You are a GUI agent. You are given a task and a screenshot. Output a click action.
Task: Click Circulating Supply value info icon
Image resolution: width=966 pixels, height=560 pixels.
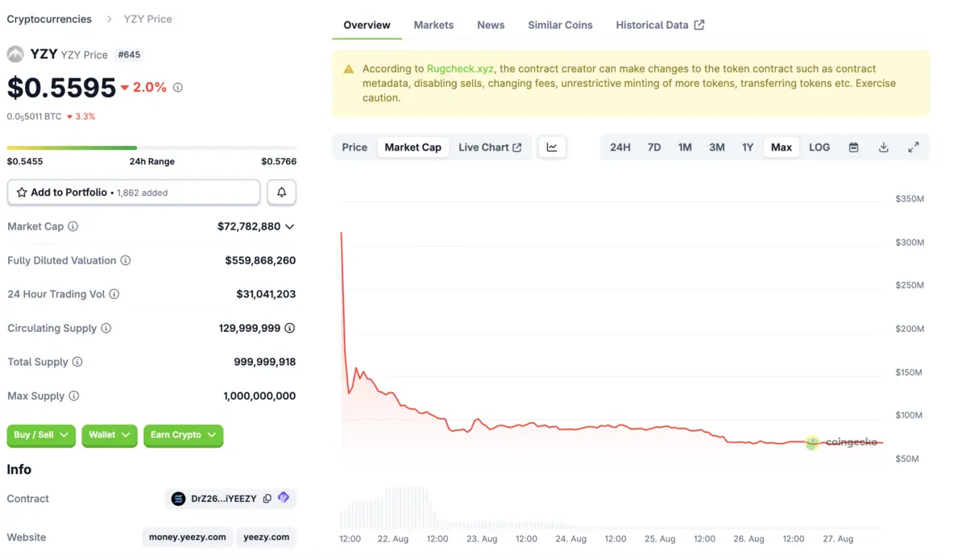tap(290, 328)
